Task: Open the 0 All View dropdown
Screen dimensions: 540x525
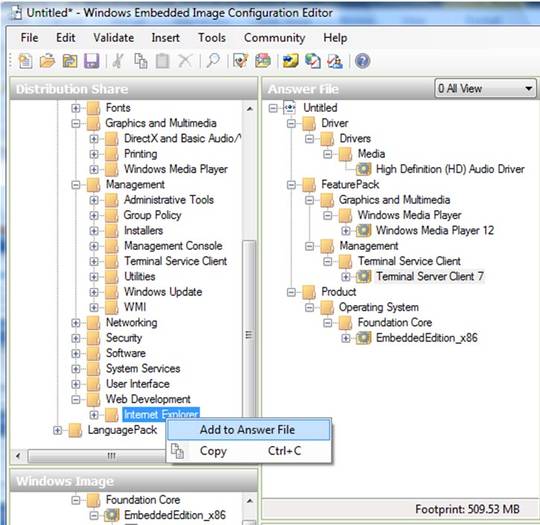Action: (486, 89)
